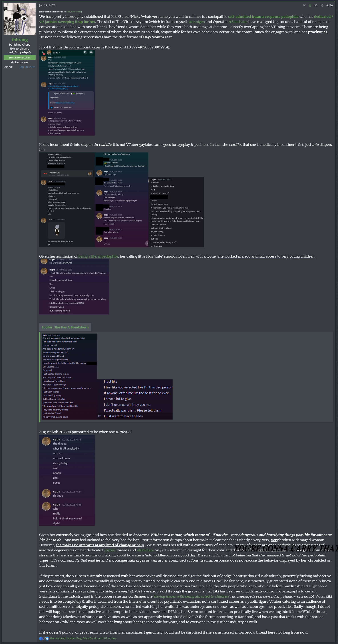View who reacted: 'Homostand, Locker Boy, Miss Dindu and 62 others'
This screenshot has width=338, height=644.
(x=83, y=638)
